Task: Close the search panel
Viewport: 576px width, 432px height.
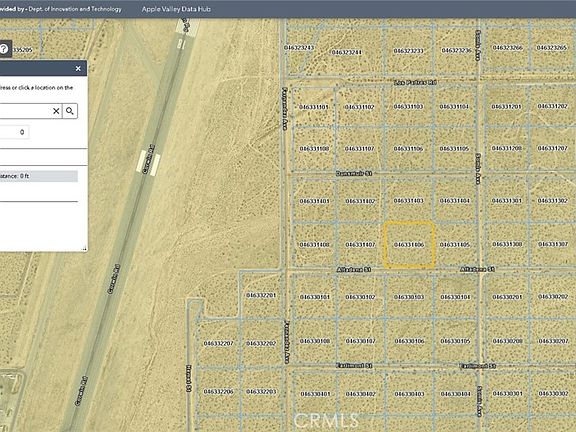Action: (78, 68)
